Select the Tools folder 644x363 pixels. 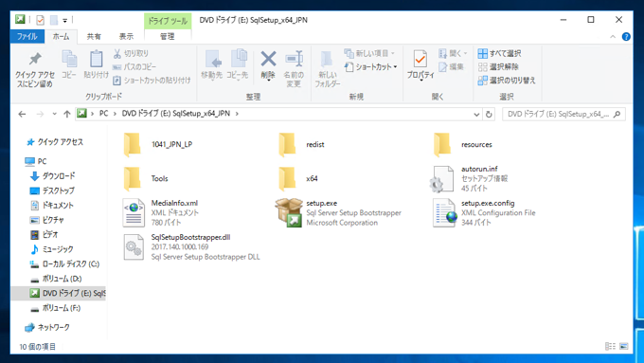point(146,179)
